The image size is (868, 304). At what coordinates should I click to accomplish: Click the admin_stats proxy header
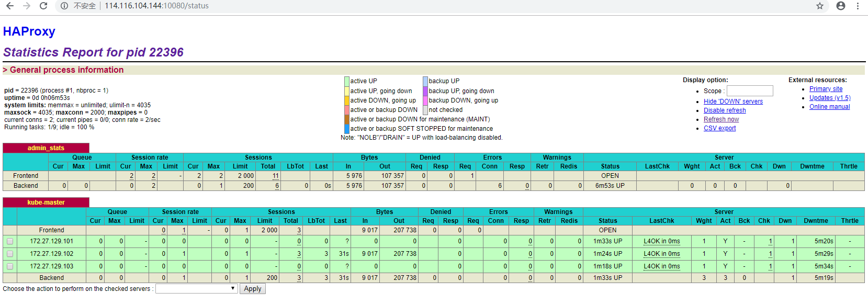tap(46, 148)
